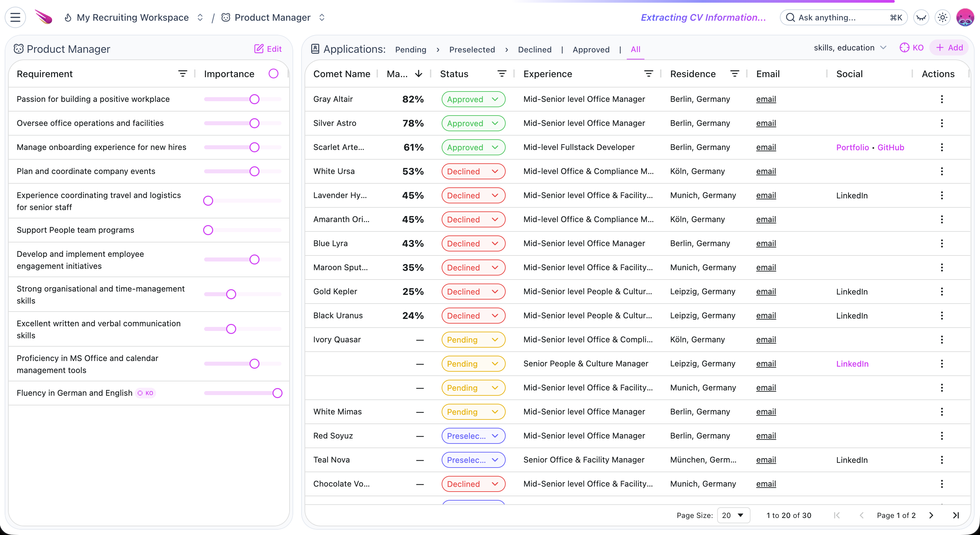
Task: Click the next page arrow
Action: point(931,515)
